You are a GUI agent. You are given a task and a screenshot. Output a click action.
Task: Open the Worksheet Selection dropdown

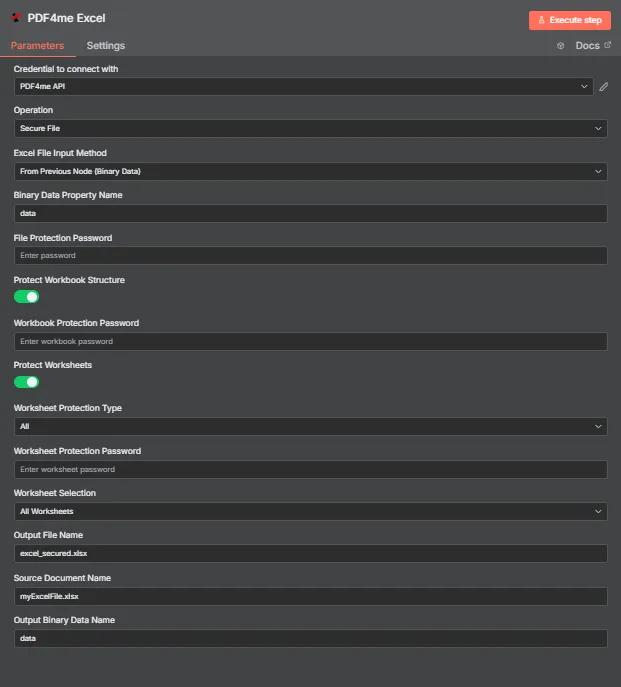(x=311, y=511)
